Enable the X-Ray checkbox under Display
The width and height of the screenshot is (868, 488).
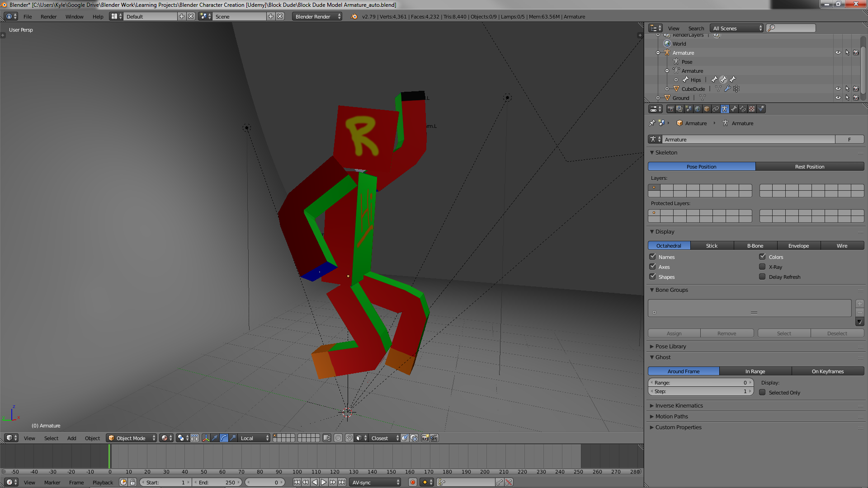point(763,267)
